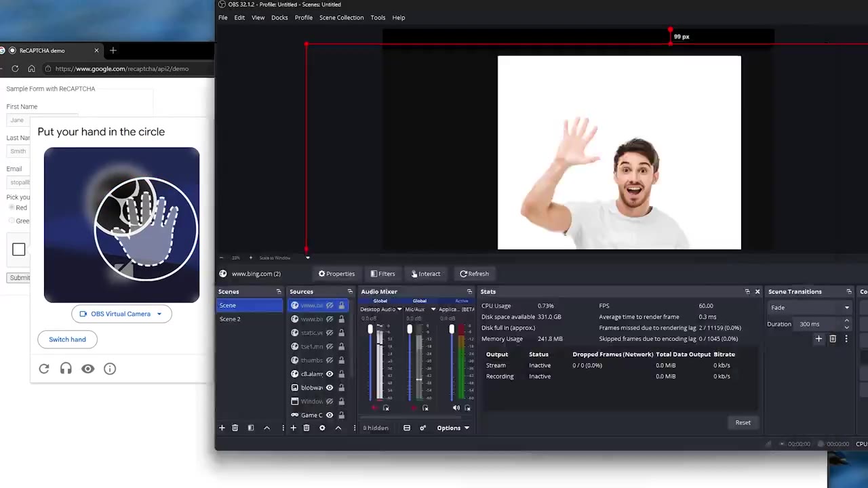Hide the blobwav image source

tap(330, 388)
